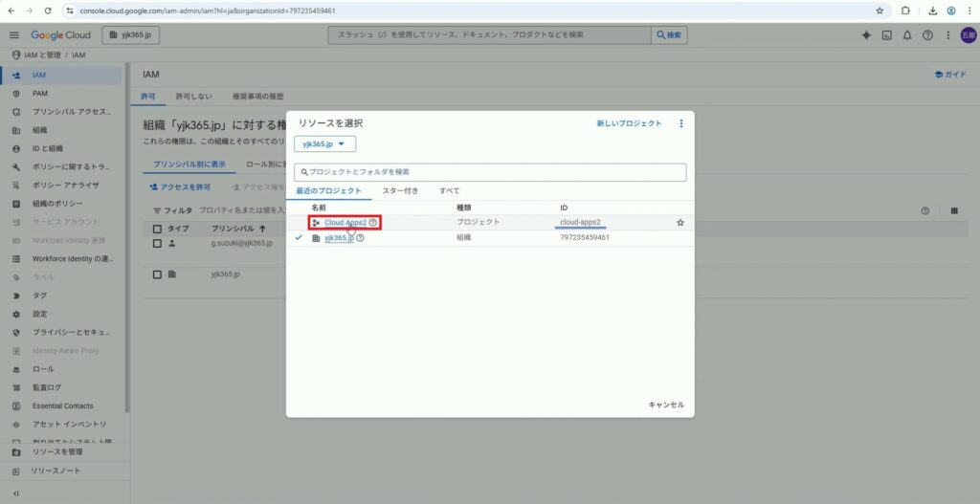Open the hamburger navigation menu
This screenshot has height=504, width=980.
(14, 35)
